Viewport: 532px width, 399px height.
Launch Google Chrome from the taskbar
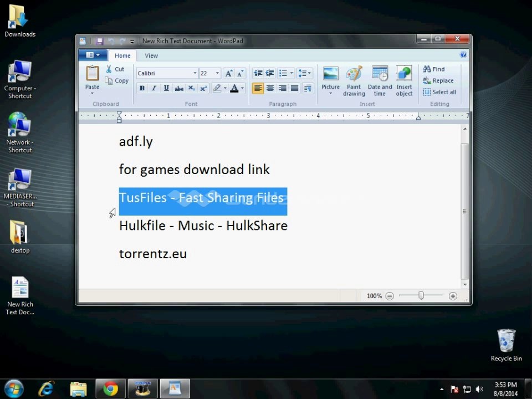(111, 389)
